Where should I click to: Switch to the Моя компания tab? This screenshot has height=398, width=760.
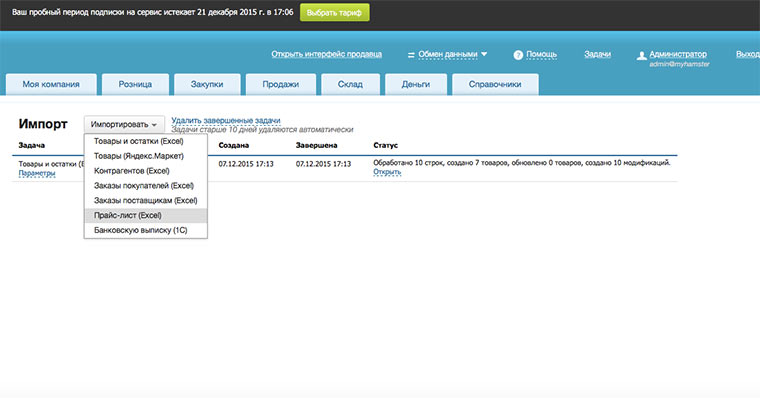(x=51, y=84)
